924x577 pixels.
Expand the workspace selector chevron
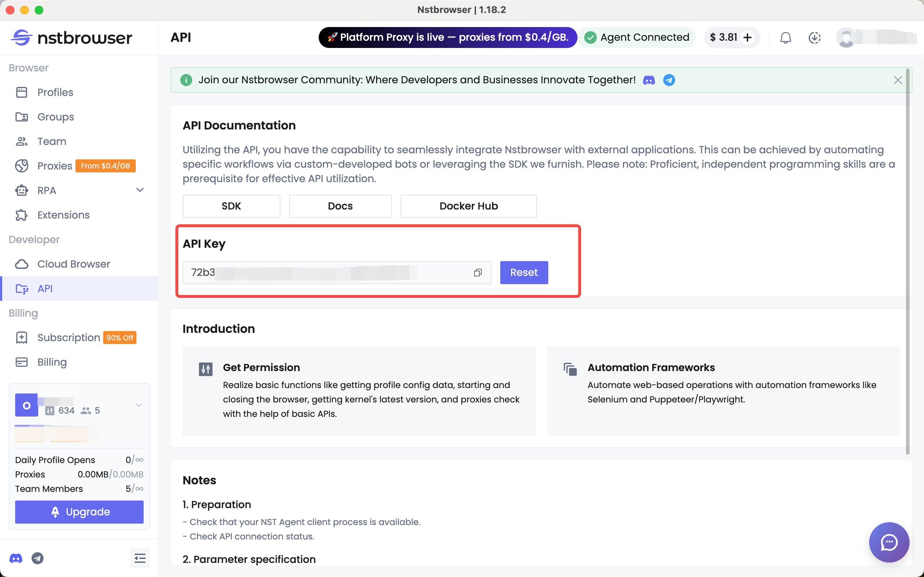coord(138,405)
